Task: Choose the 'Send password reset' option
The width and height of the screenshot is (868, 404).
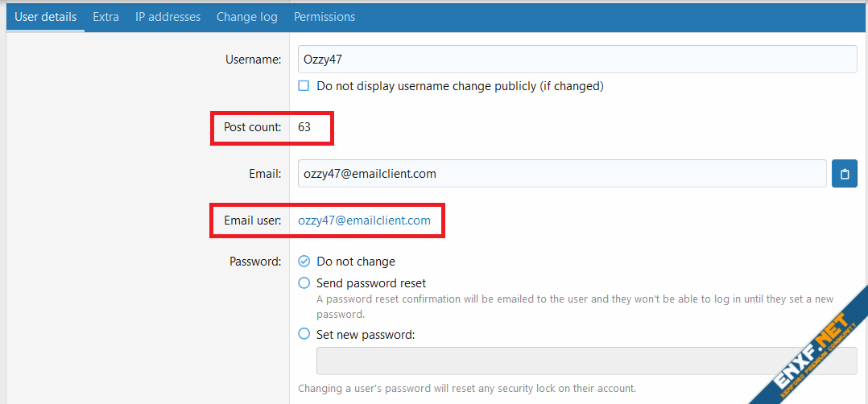Action: [x=304, y=283]
